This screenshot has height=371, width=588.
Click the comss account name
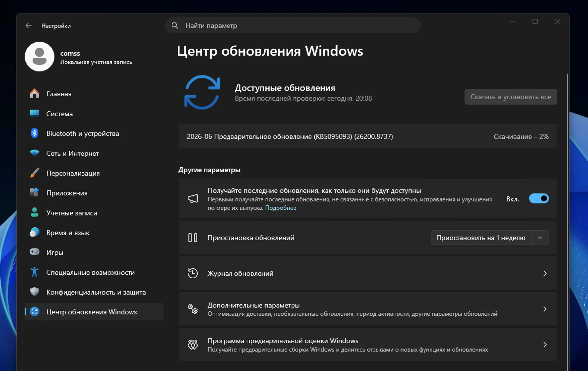70,53
